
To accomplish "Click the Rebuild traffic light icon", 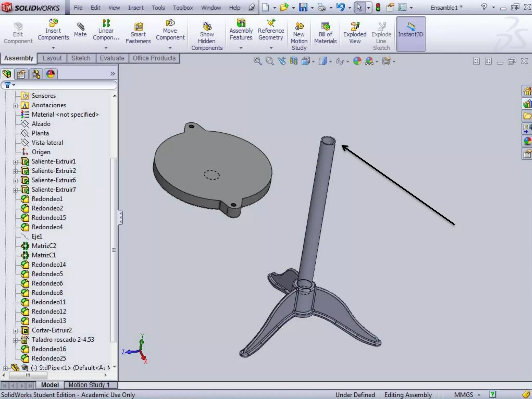I will pos(378,7).
